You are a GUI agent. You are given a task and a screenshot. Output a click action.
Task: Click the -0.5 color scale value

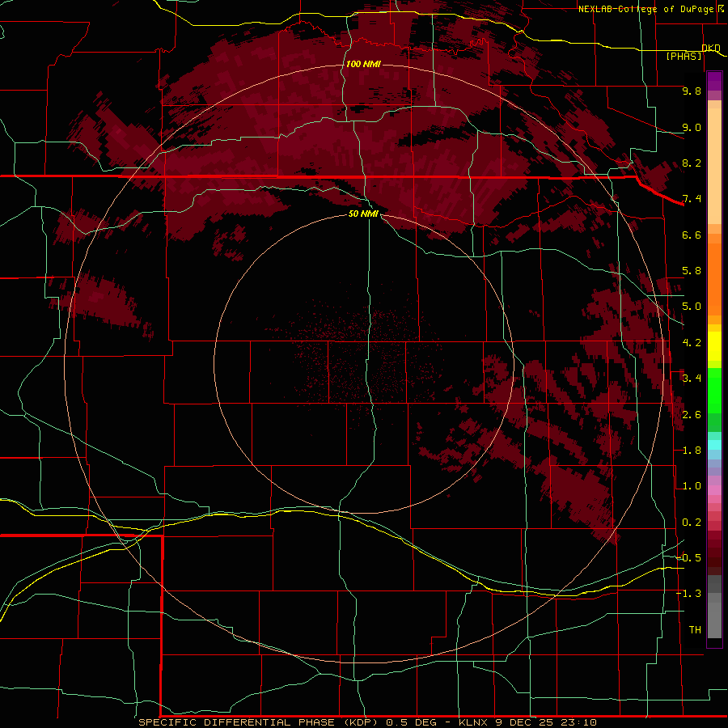click(x=688, y=558)
